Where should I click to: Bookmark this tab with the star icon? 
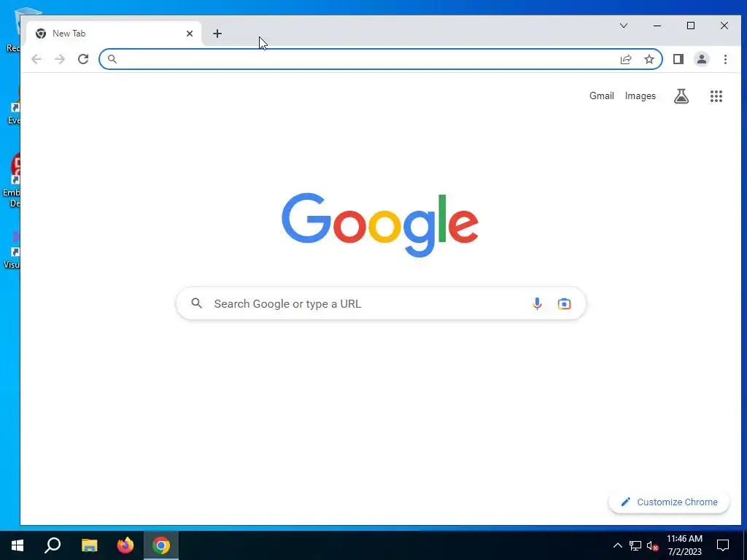click(649, 59)
